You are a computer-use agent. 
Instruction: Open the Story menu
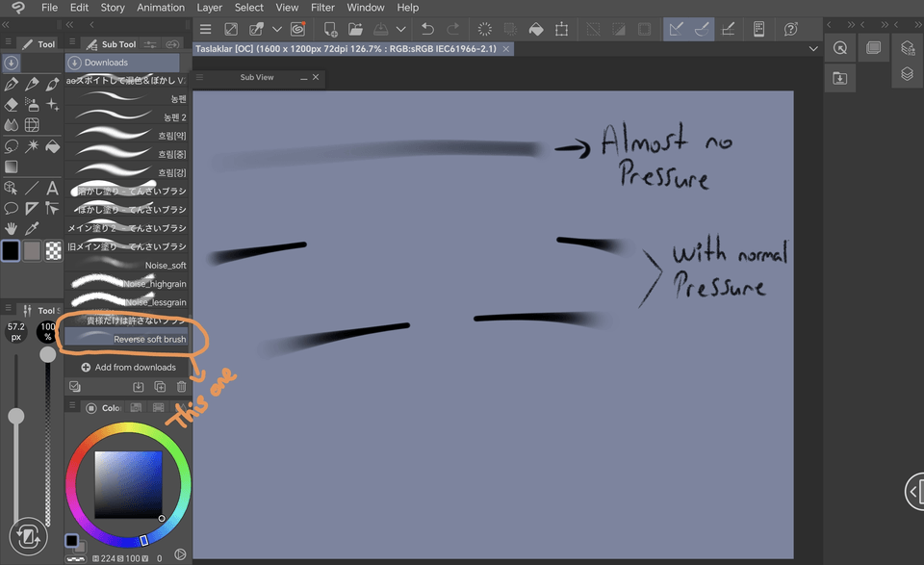tap(113, 8)
